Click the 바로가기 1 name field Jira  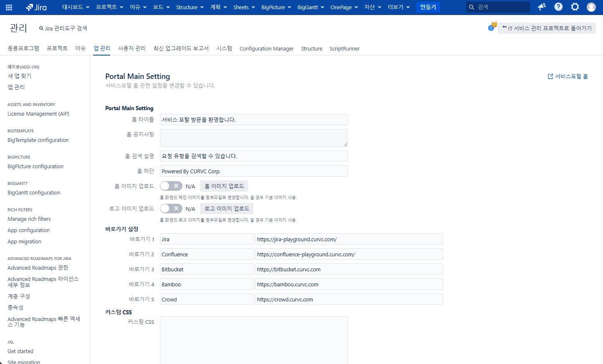[x=207, y=239]
